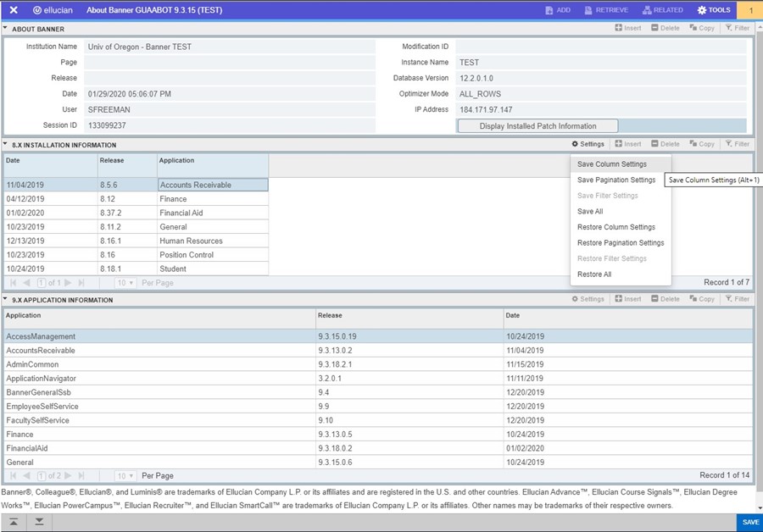Image resolution: width=763 pixels, height=532 pixels.
Task: Select the BannerGeneralSsb row
Action: click(x=379, y=392)
